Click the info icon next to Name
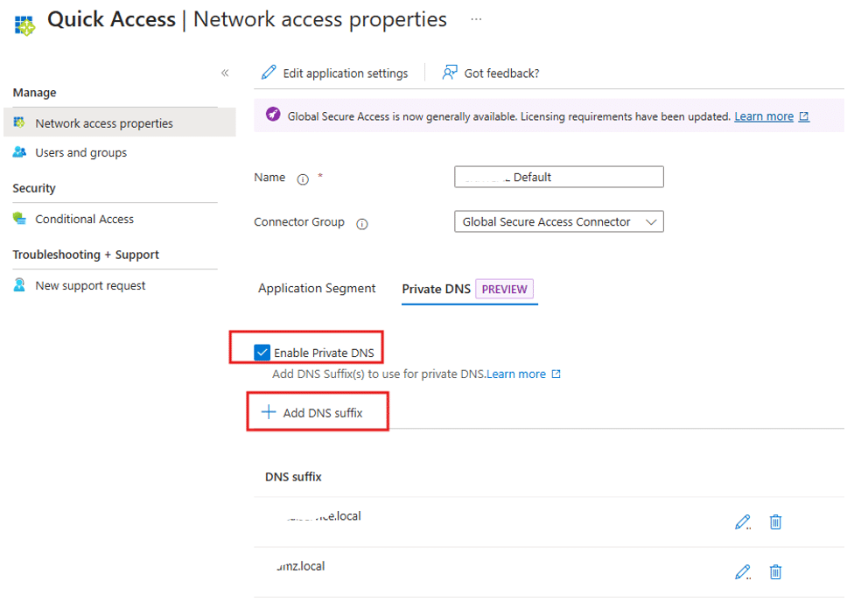The image size is (854, 616). pos(303,178)
